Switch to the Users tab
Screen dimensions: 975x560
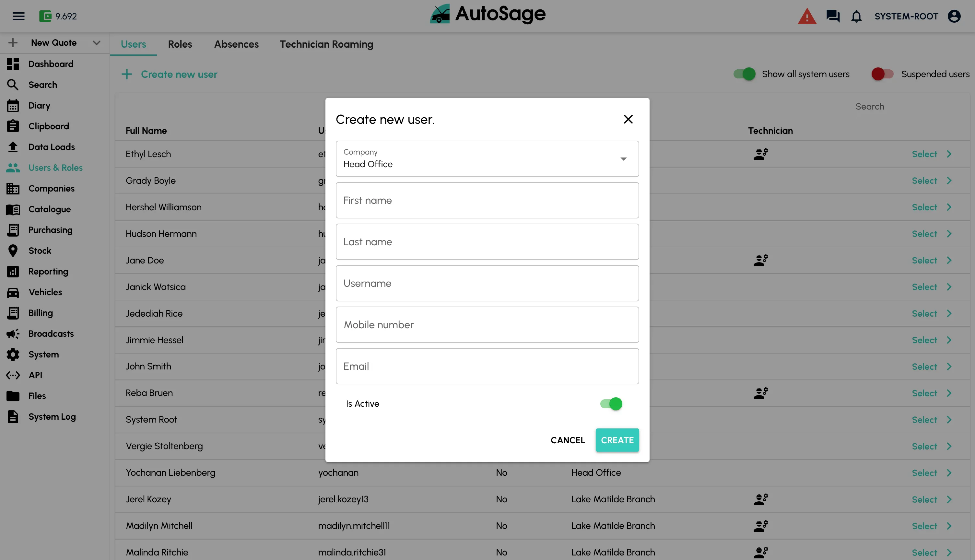click(133, 44)
